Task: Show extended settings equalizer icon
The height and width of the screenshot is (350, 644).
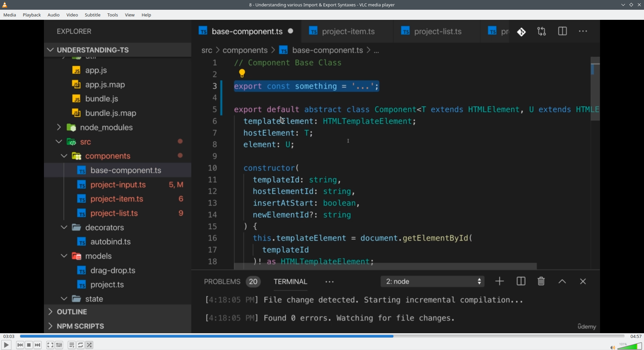Action: [59, 345]
